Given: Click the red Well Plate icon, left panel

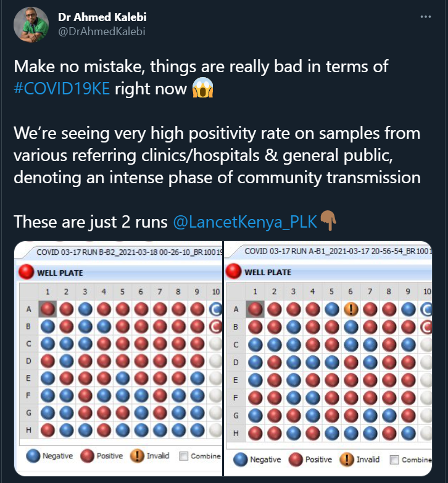Looking at the screenshot, I should 27,272.
